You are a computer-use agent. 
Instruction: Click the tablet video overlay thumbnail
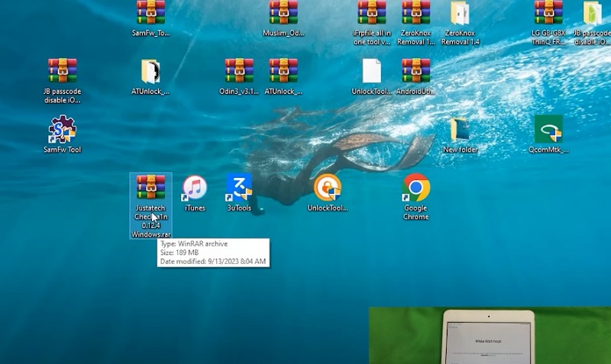pyautogui.click(x=490, y=336)
